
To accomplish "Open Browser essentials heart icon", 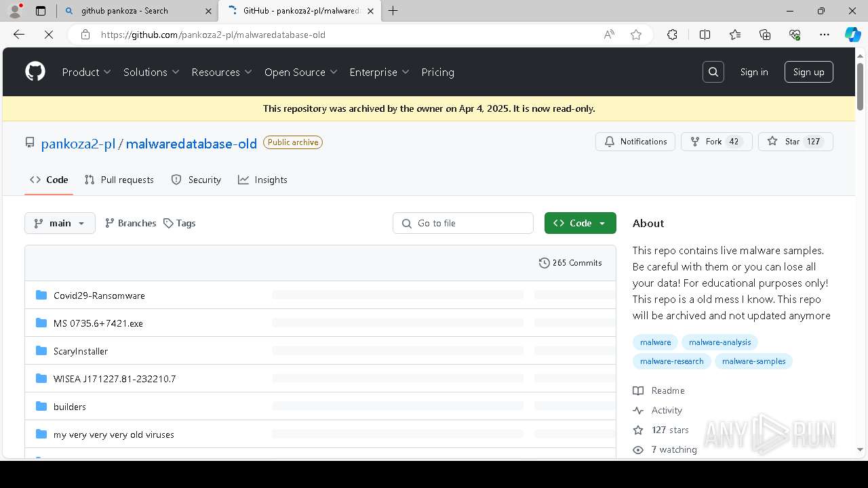I will (795, 35).
